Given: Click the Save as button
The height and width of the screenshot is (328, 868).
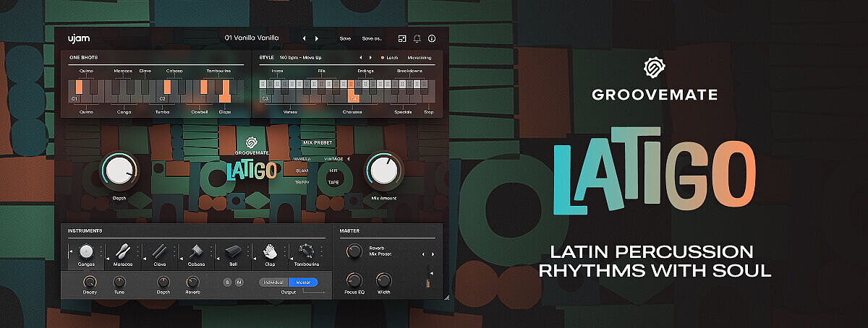Looking at the screenshot, I should coord(372,38).
